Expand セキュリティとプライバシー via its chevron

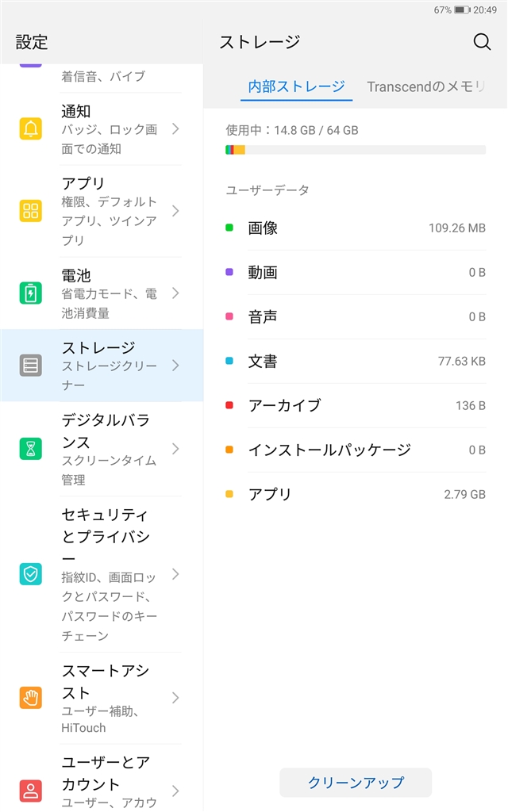coord(175,574)
